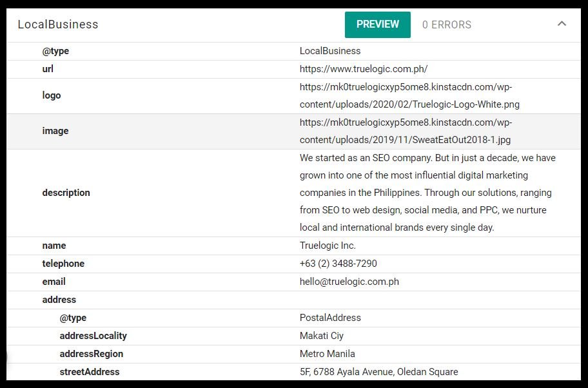Click the top-level @type property label
Viewport: 588px width, 388px height.
click(x=55, y=51)
